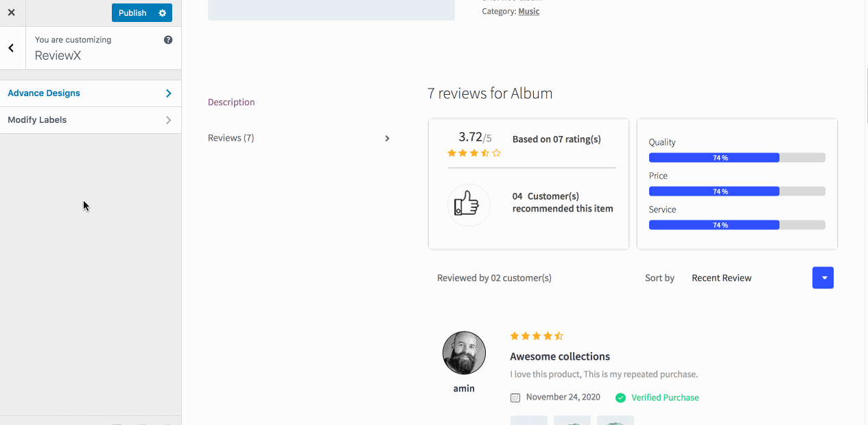The height and width of the screenshot is (425, 868).
Task: Click the half star in amin's review rating
Action: tap(559, 336)
